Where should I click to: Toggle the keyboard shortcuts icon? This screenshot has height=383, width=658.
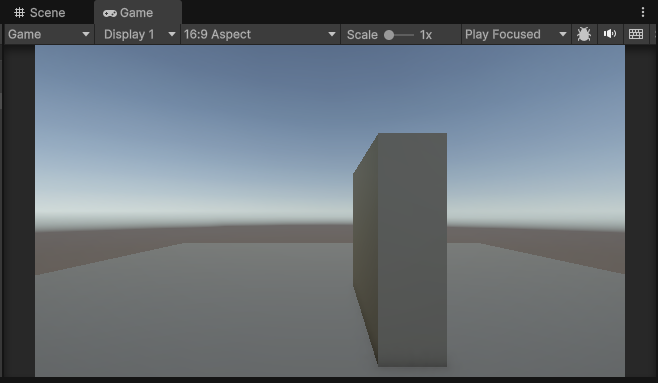tap(636, 34)
